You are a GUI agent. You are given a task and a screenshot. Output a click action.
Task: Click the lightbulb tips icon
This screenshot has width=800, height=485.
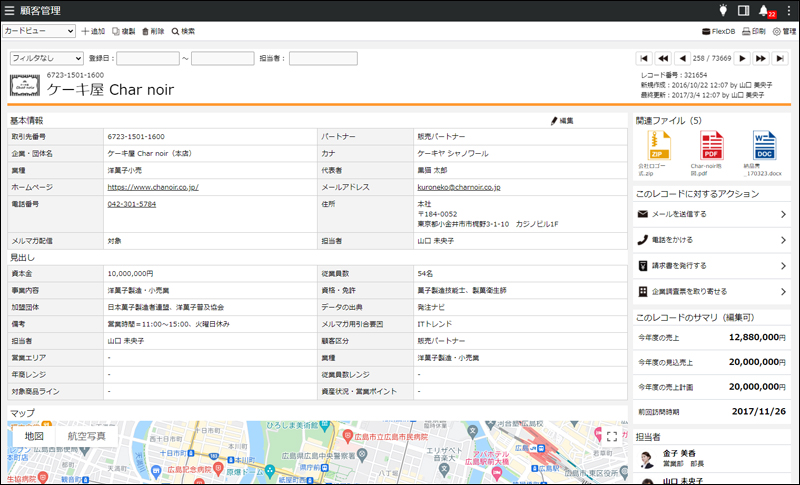pos(723,10)
